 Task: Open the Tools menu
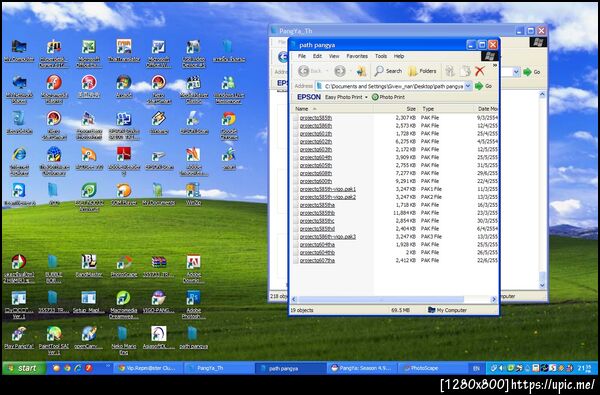381,56
